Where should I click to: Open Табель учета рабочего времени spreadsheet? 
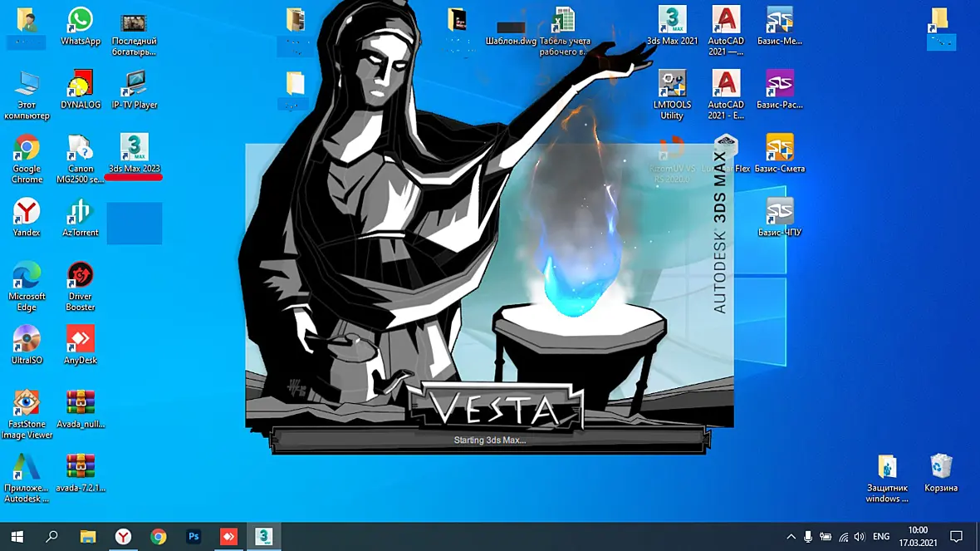click(x=565, y=32)
